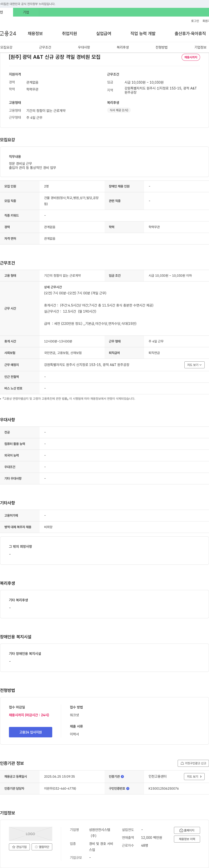Click the company LOGO placeholder image
Image resolution: width=209 pixels, height=868 pixels.
pyautogui.click(x=30, y=834)
